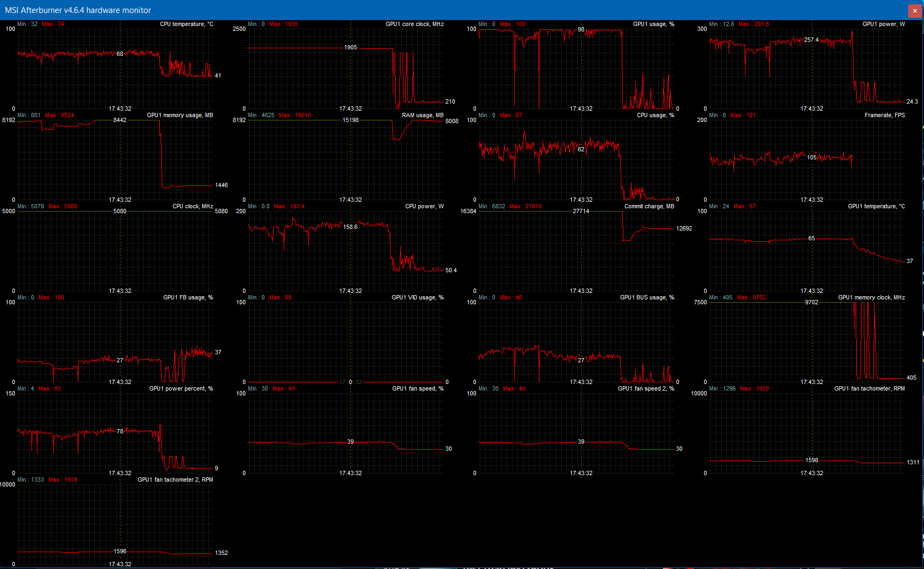Select the 'RAM usage, MB' graph title
The image size is (924, 569).
(423, 115)
